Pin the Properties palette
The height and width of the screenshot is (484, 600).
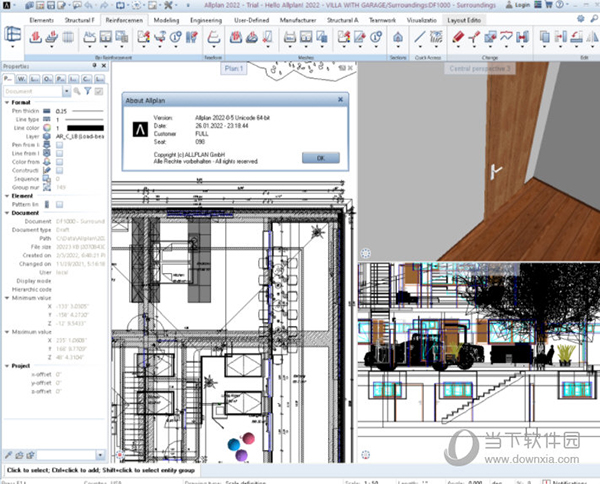[91, 67]
